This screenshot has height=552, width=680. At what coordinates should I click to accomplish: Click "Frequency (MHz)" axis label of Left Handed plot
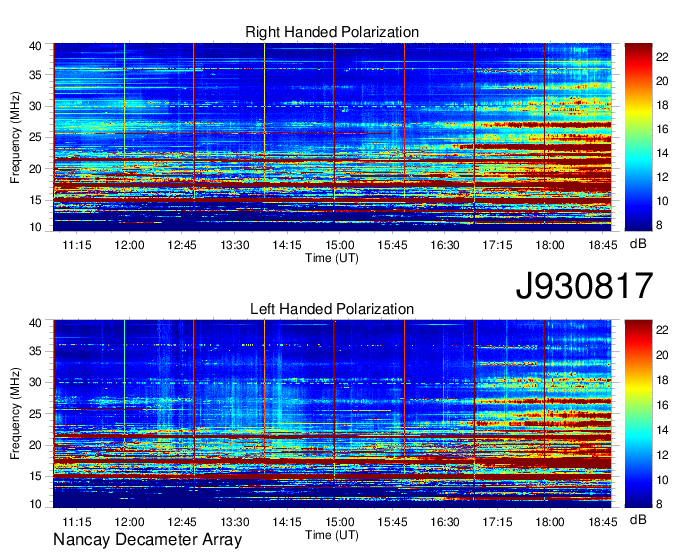coord(15,414)
